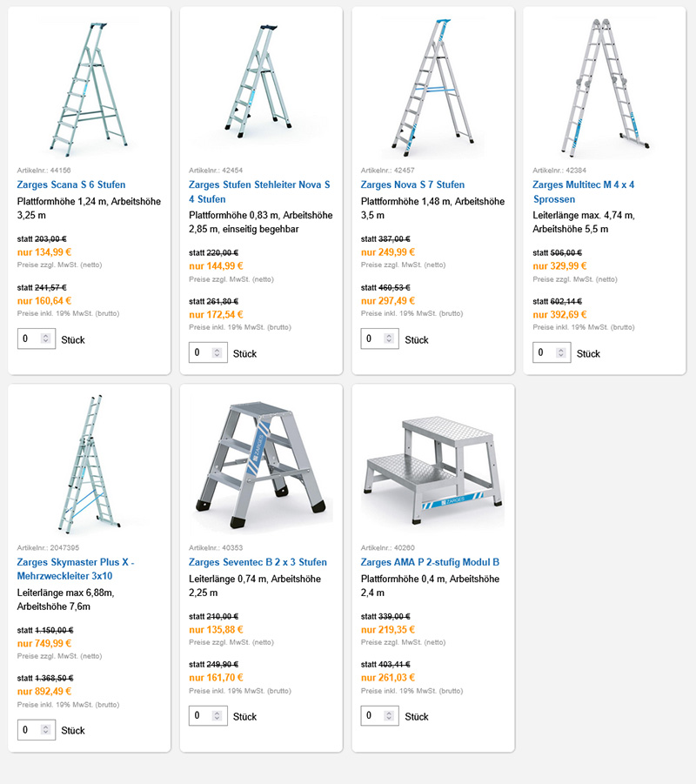
Task: Click the Nova S 4 Stufen ladder image
Action: [x=259, y=80]
